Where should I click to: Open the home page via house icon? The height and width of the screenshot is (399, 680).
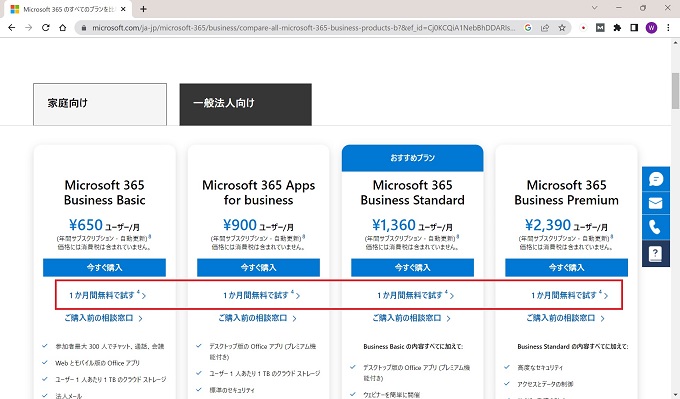(62, 28)
